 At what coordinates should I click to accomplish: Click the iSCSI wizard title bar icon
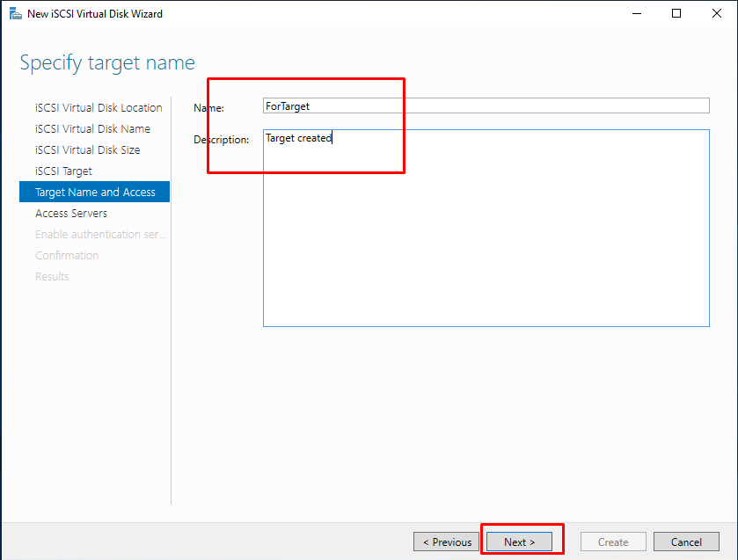[16, 14]
